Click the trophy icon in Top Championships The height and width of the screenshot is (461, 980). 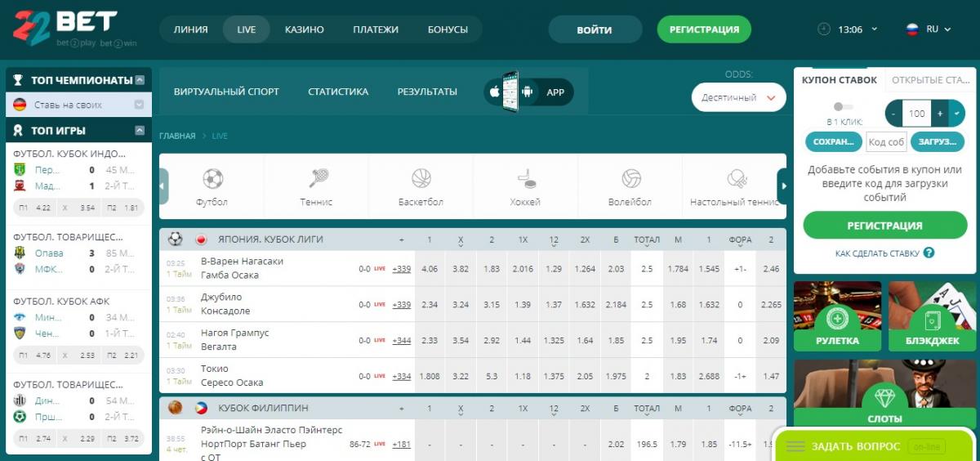[18, 80]
